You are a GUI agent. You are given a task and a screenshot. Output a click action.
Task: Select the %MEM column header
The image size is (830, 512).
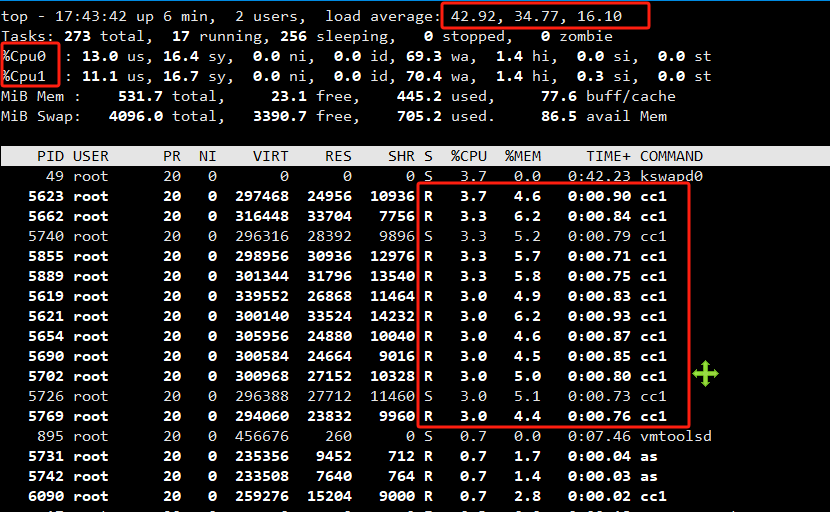(x=522, y=156)
